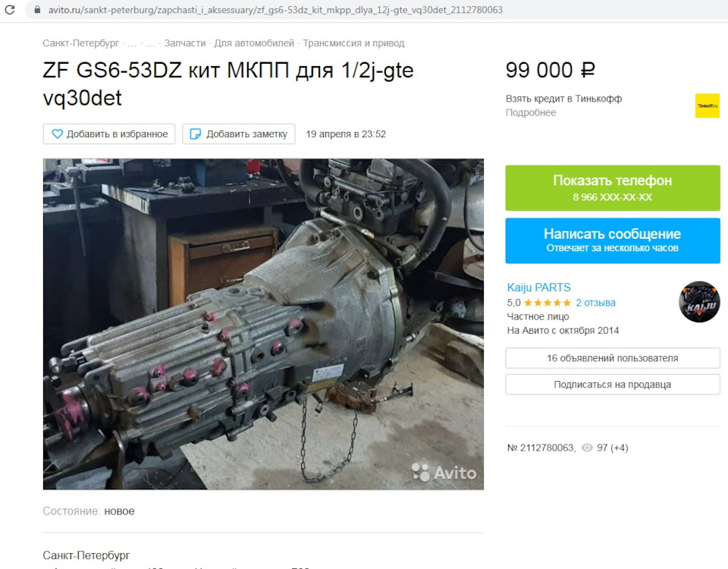The height and width of the screenshot is (569, 728).
Task: Expand first collapsed breadcrumb ellipsis
Action: tap(132, 44)
